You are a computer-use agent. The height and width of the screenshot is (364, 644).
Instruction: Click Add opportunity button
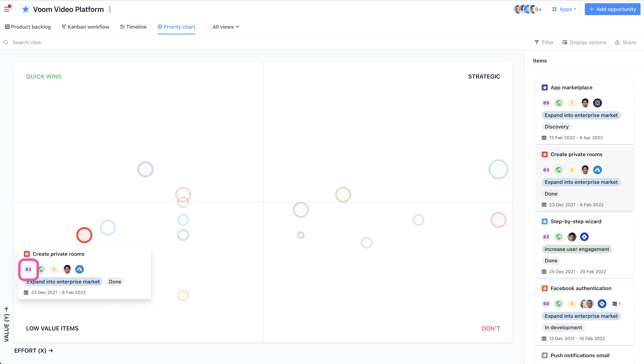[612, 9]
